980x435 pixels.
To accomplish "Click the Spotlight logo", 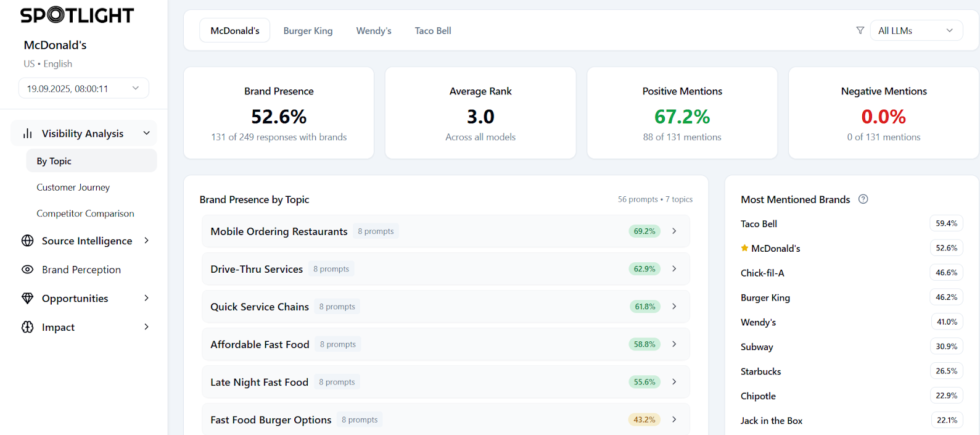I will tap(77, 15).
